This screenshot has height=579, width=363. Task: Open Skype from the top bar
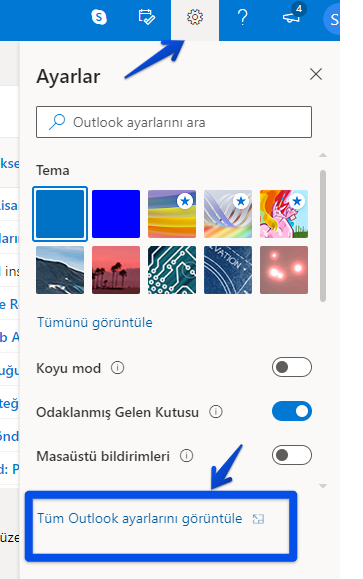pyautogui.click(x=99, y=17)
